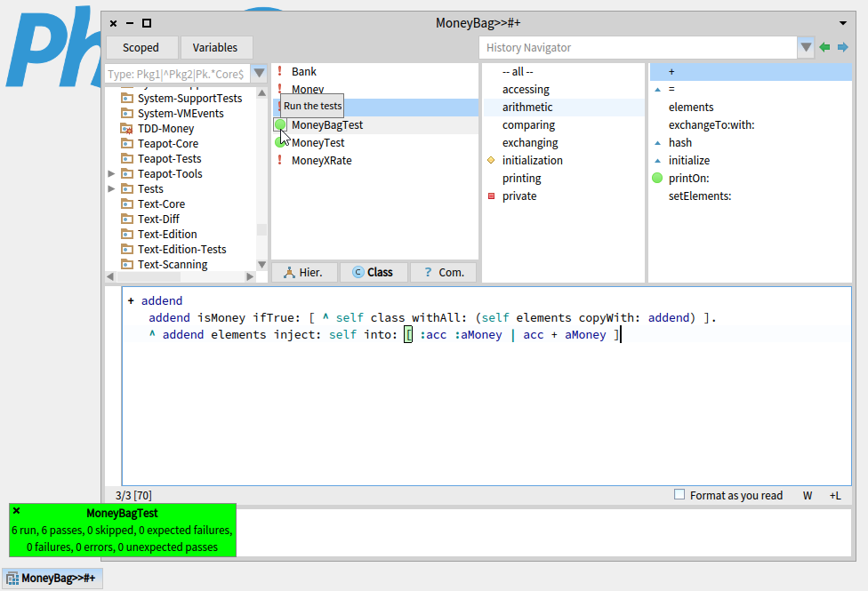This screenshot has width=868, height=591.
Task: Click the green test icon beside MoneyBagTest
Action: click(x=280, y=124)
